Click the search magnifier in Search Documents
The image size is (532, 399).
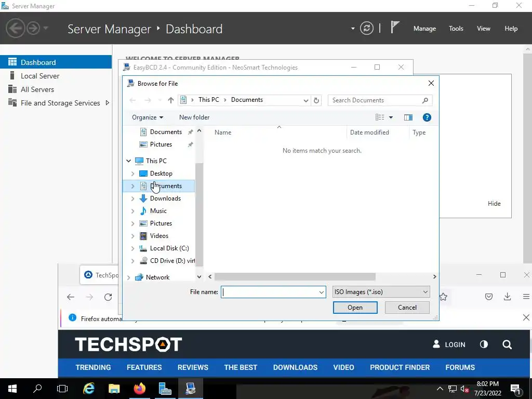click(x=425, y=100)
